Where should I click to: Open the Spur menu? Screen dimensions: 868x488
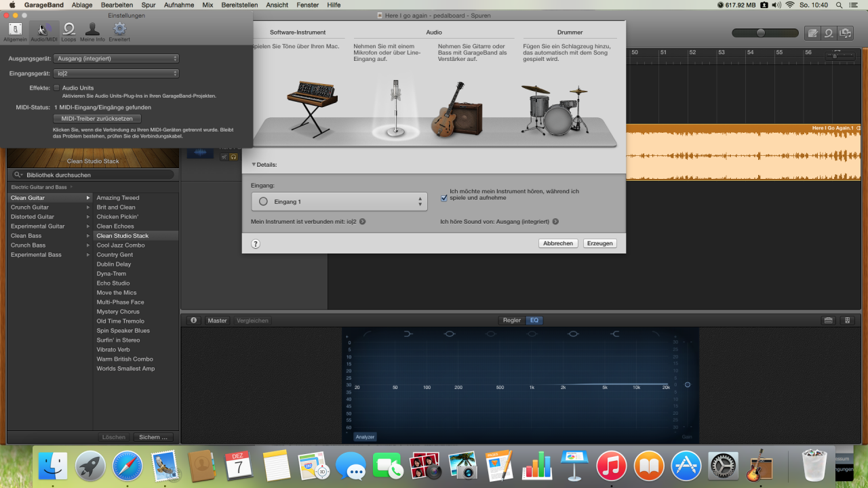pyautogui.click(x=149, y=5)
